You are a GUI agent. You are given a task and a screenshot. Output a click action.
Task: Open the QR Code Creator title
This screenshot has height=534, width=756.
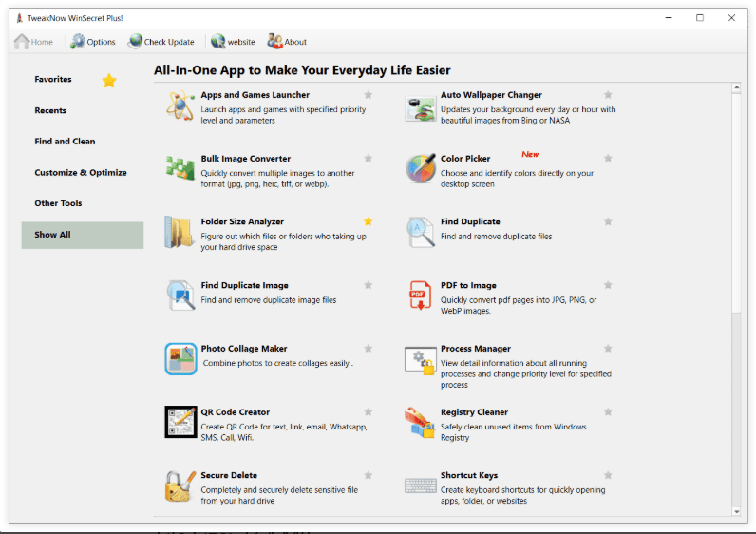[236, 412]
